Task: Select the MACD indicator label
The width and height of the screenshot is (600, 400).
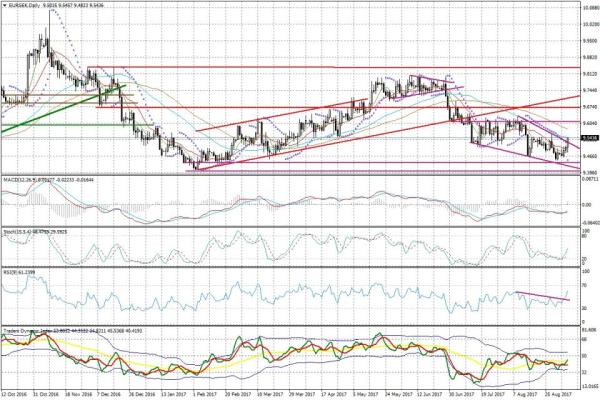Action: click(18, 178)
